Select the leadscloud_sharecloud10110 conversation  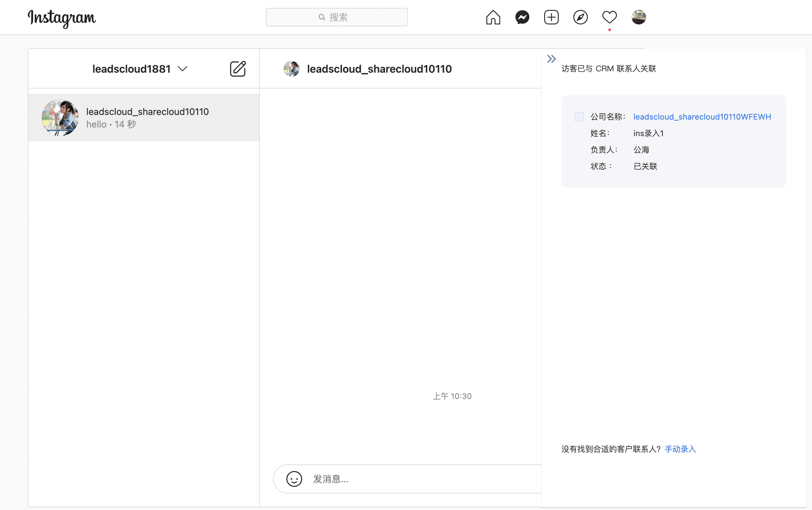143,118
